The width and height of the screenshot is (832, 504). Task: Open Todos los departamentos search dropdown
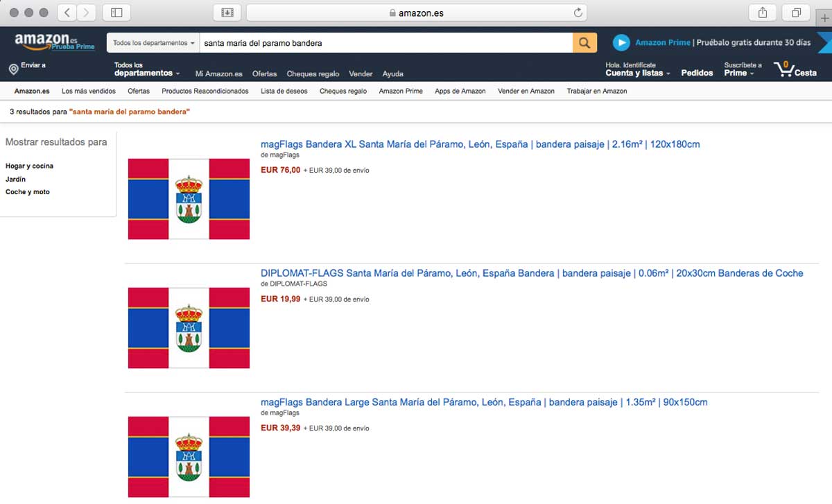coord(153,43)
